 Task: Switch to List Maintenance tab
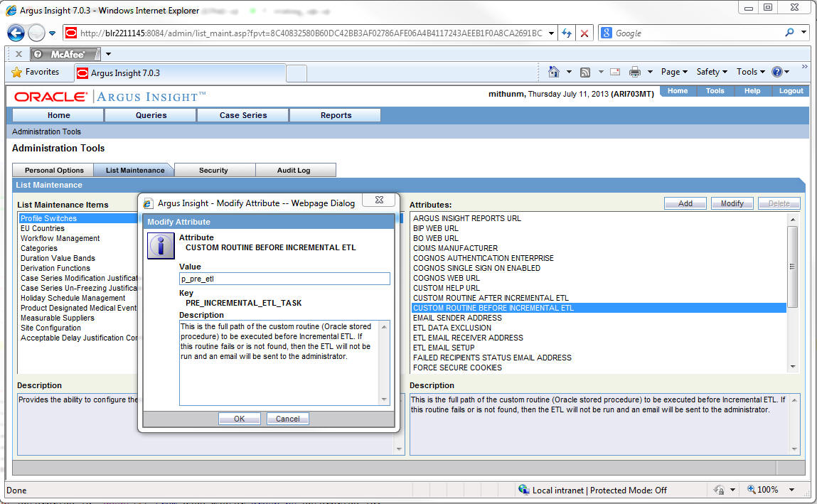134,171
